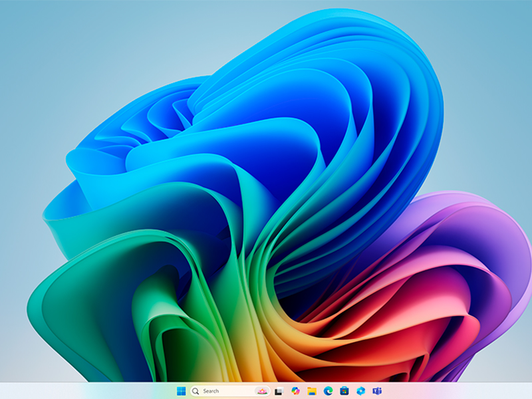Open File Explorer from the taskbar
The width and height of the screenshot is (532, 399).
point(312,391)
